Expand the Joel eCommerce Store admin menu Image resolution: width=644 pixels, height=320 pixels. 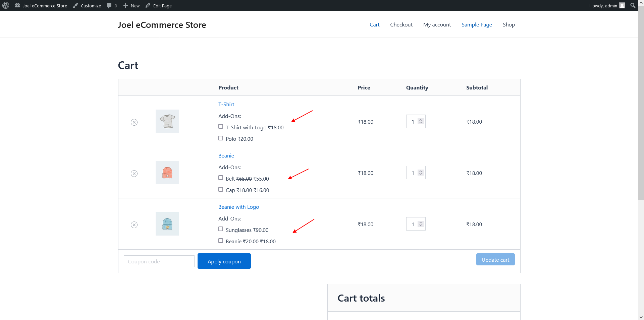41,6
